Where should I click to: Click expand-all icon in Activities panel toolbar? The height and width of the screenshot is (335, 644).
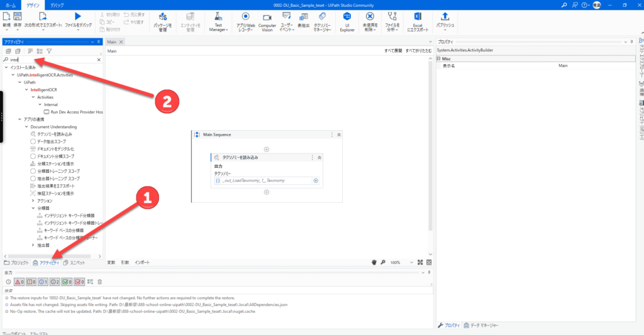8,52
